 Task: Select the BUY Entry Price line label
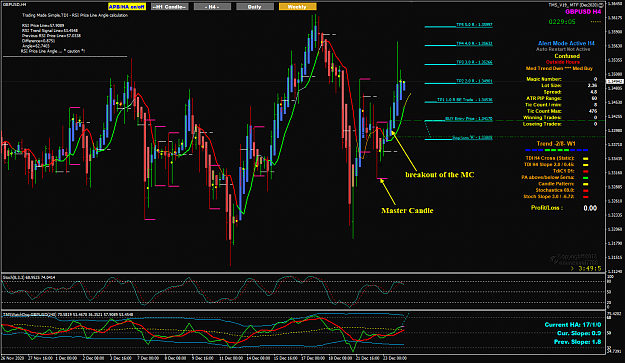click(469, 119)
